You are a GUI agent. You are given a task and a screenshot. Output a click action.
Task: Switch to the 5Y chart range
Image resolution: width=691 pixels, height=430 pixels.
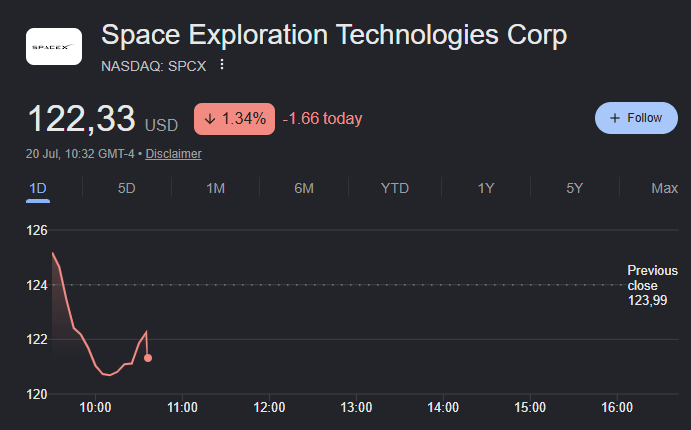click(575, 189)
